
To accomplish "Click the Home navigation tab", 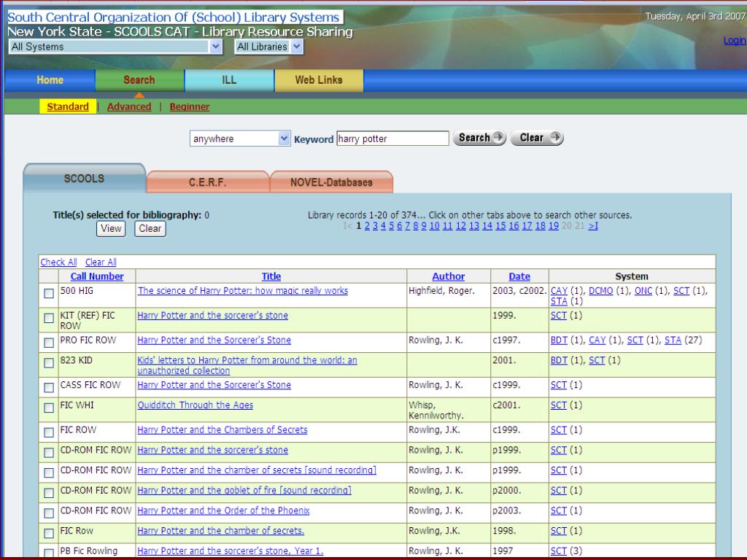I will (x=50, y=80).
